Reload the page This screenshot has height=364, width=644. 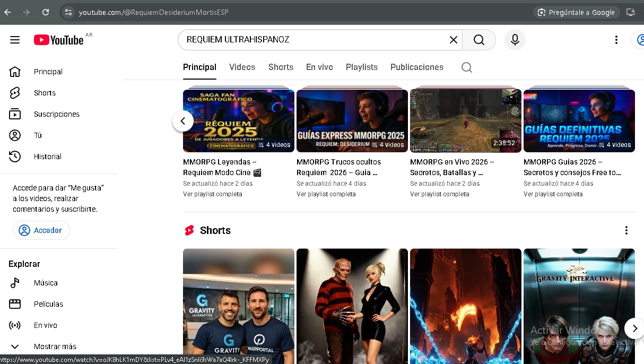coord(46,12)
